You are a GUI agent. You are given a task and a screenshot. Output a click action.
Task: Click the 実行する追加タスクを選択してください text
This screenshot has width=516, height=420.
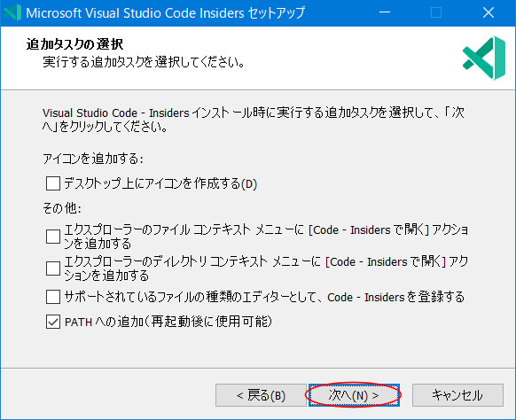pyautogui.click(x=144, y=62)
